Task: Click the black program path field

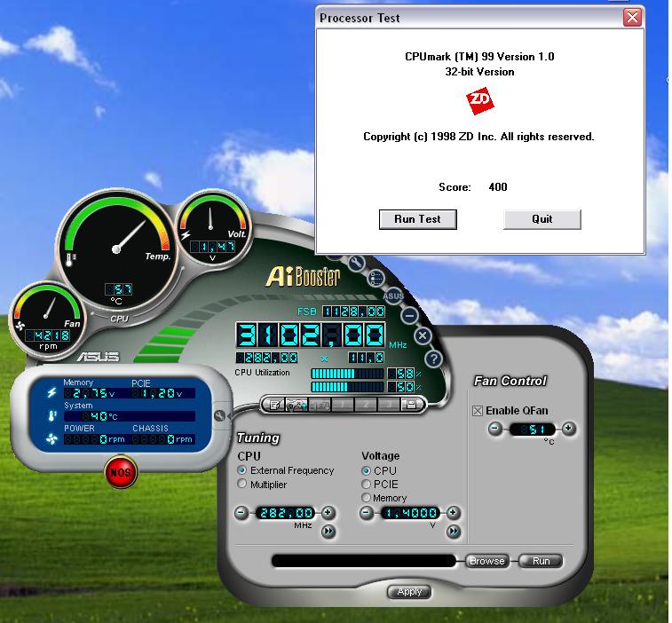Action: [363, 561]
